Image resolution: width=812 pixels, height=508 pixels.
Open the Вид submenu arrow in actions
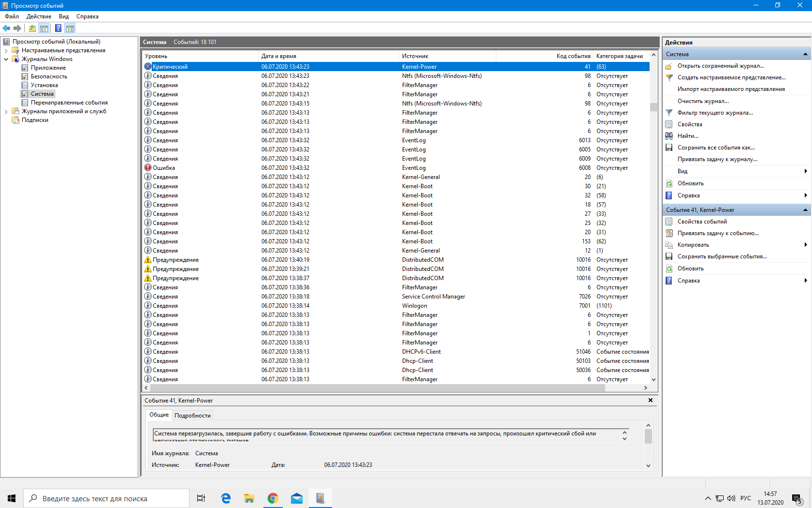tap(805, 171)
